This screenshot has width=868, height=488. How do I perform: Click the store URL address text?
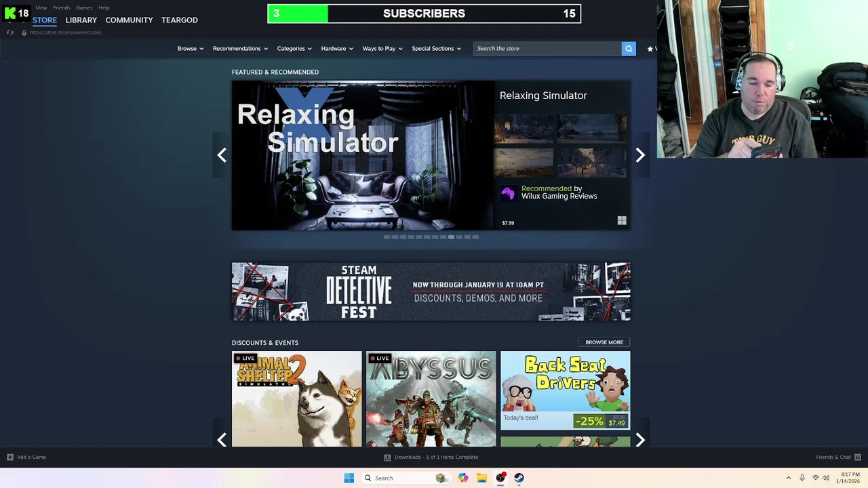click(x=66, y=33)
